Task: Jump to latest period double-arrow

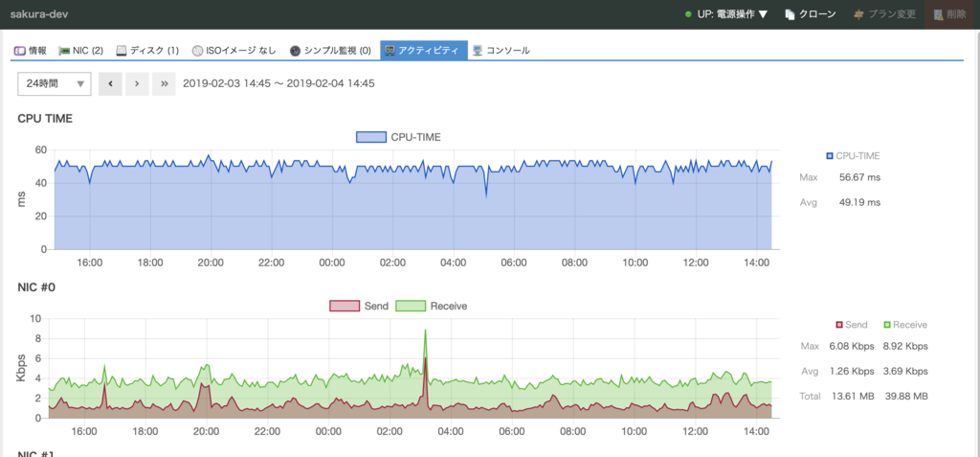Action: 164,84
